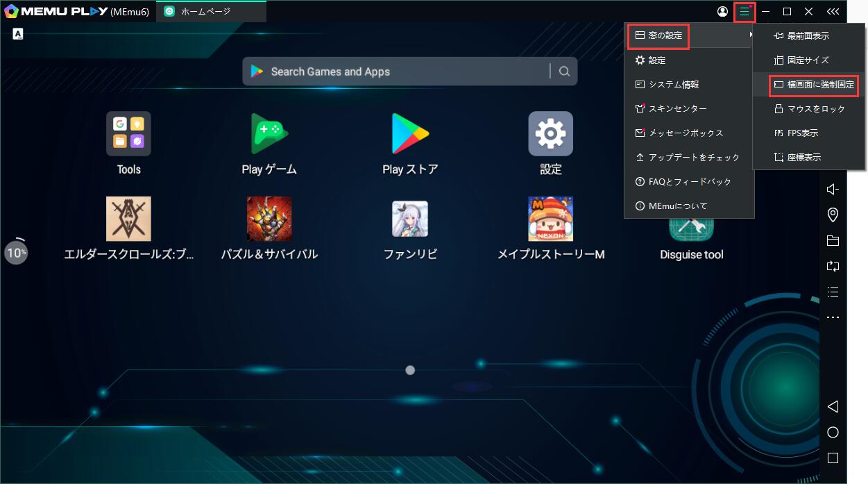Mute the emulator volume
This screenshot has width=868, height=484.
[833, 188]
